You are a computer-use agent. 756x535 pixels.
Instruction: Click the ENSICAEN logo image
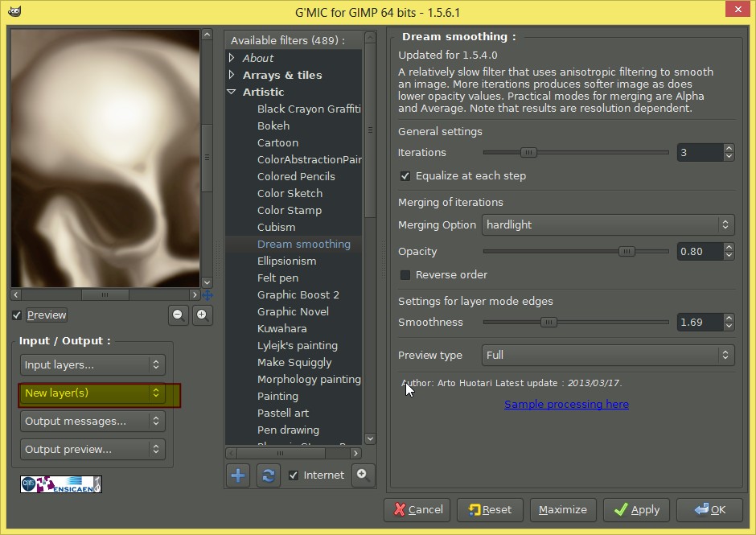click(61, 484)
